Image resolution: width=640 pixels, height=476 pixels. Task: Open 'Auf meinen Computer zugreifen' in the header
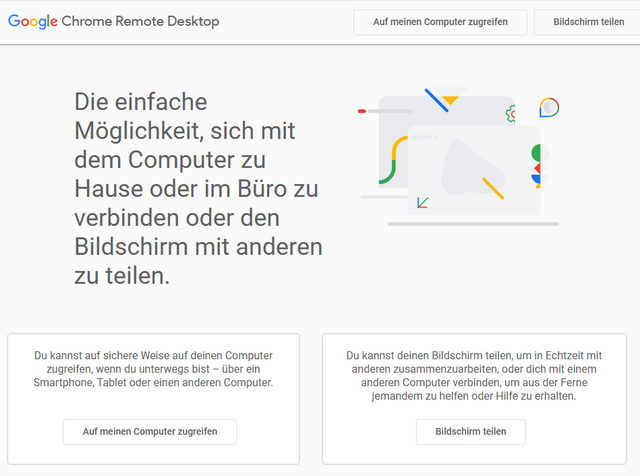tap(440, 22)
